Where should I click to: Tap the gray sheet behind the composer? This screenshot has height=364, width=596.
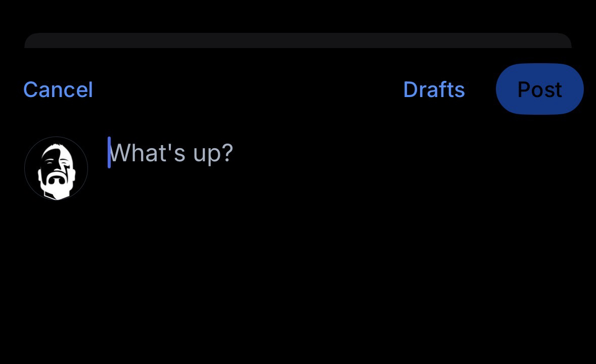pyautogui.click(x=298, y=40)
